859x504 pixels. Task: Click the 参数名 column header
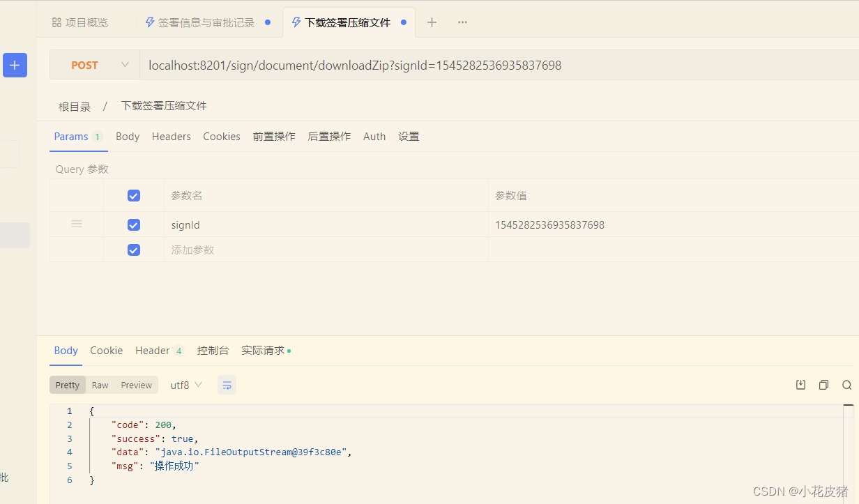pos(187,196)
